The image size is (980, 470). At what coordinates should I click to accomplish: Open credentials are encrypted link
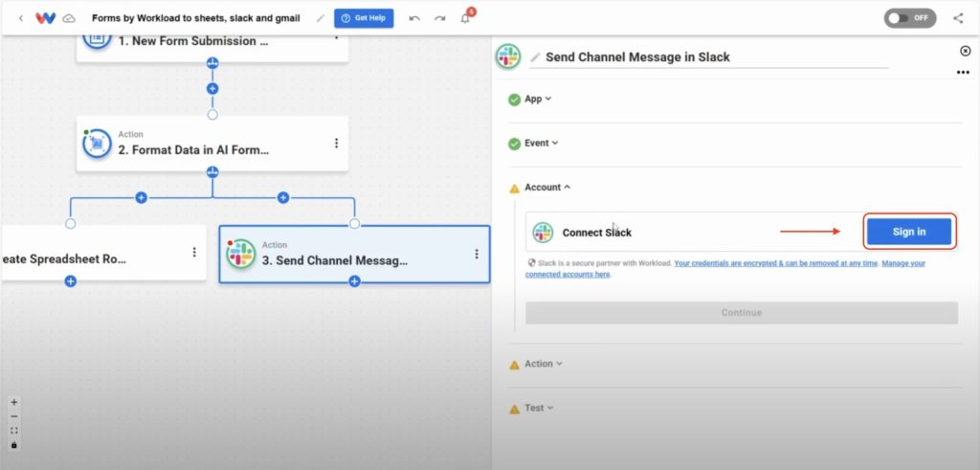(775, 263)
